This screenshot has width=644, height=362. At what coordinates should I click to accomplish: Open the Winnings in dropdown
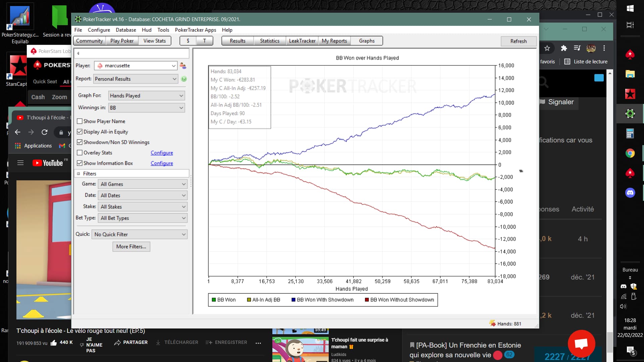[x=147, y=108]
